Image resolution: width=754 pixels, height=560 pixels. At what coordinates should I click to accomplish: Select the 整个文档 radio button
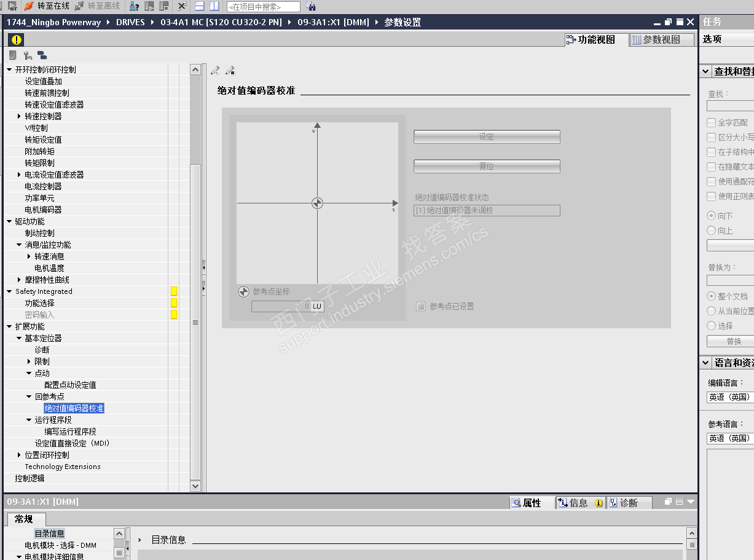click(712, 296)
